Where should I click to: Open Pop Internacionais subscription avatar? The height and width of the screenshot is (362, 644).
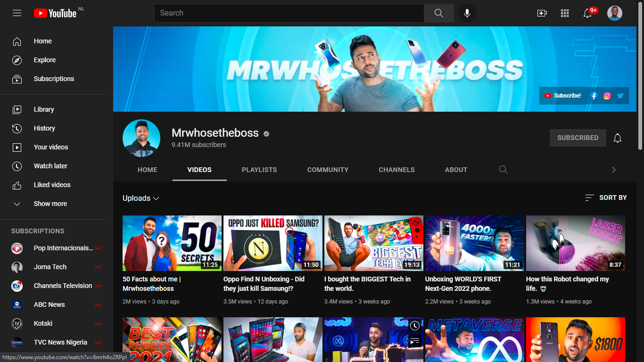pyautogui.click(x=17, y=248)
